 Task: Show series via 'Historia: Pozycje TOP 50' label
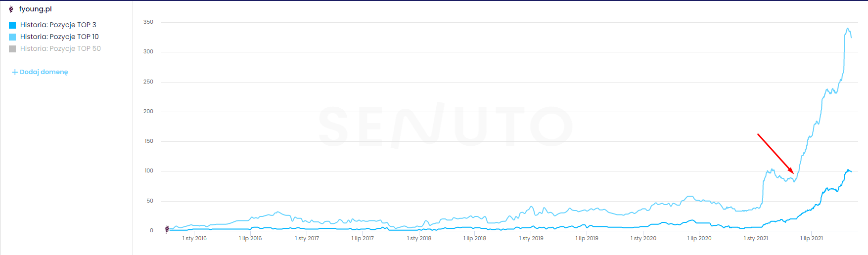(60, 48)
